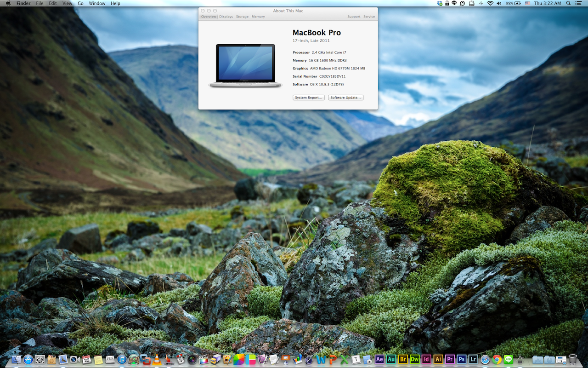Open the Finder menu
The height and width of the screenshot is (368, 588).
pyautogui.click(x=23, y=3)
